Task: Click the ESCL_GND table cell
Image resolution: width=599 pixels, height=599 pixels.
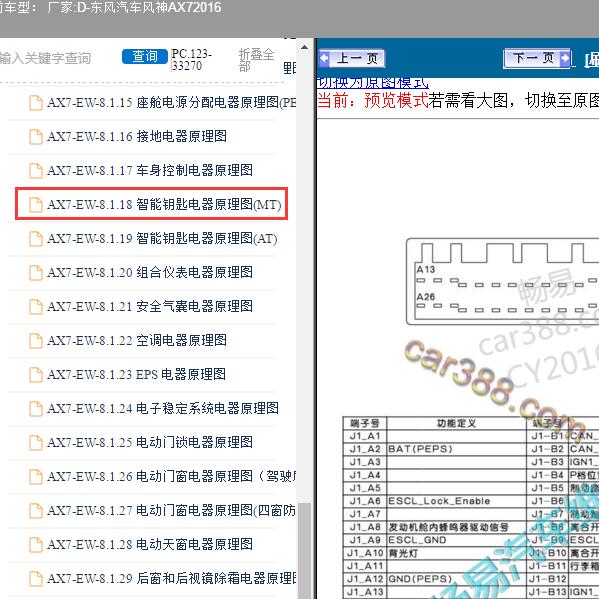Action: pos(457,540)
